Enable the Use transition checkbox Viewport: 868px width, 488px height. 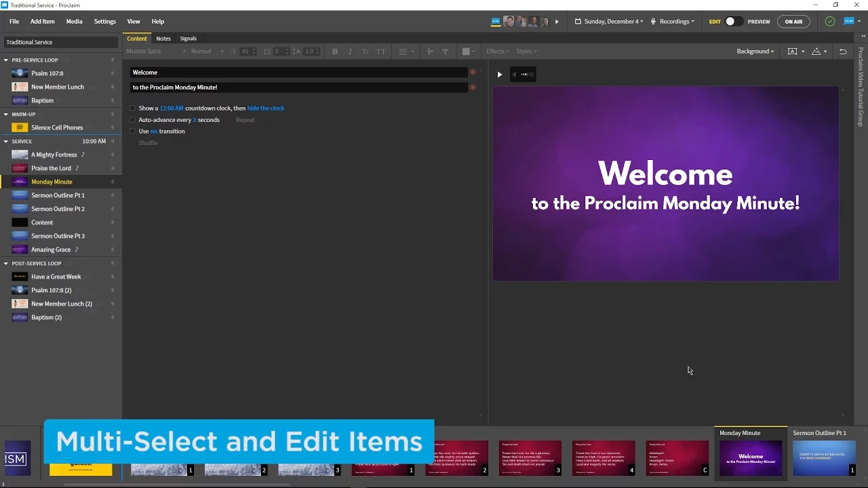pos(133,131)
